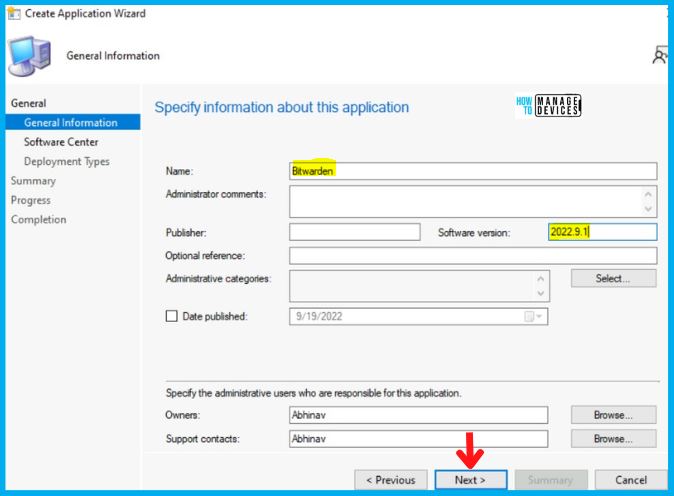Viewport: 674px width, 496px height.
Task: Click the Name field containing Bitwarden
Action: pos(473,171)
